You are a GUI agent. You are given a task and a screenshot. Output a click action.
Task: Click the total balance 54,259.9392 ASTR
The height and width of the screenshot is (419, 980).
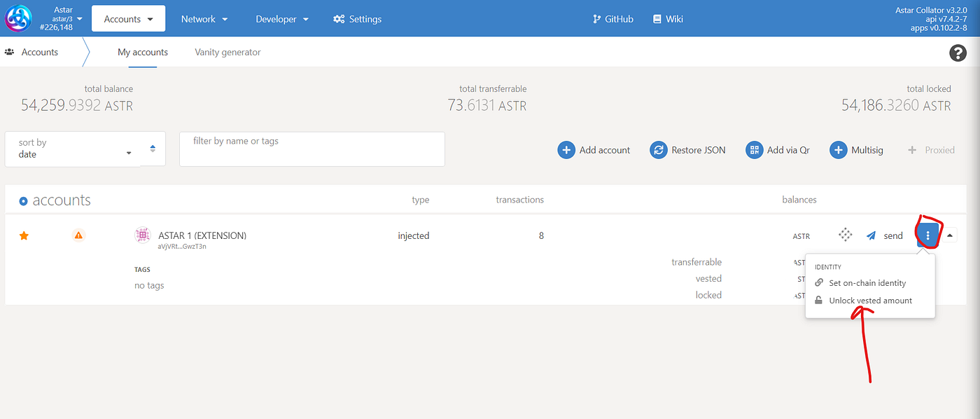(77, 106)
